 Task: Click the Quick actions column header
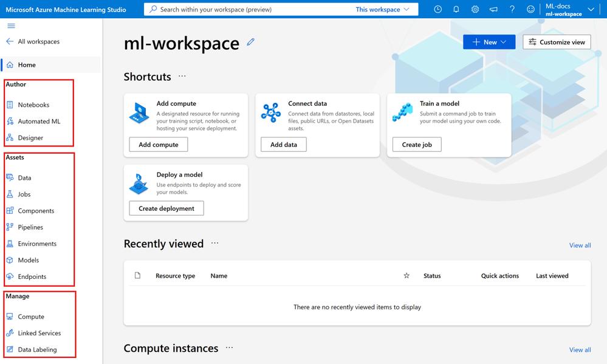coord(500,276)
